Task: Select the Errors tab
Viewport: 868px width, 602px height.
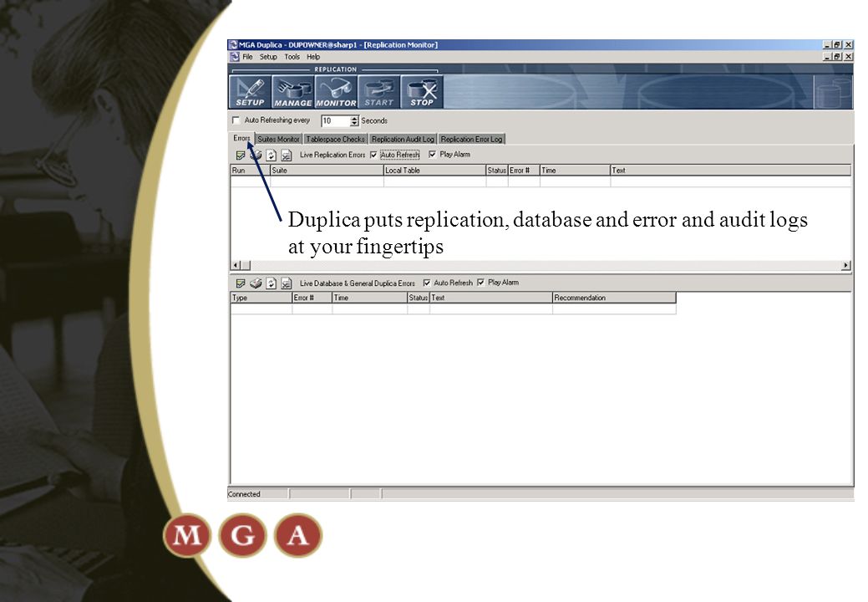Action: 241,139
